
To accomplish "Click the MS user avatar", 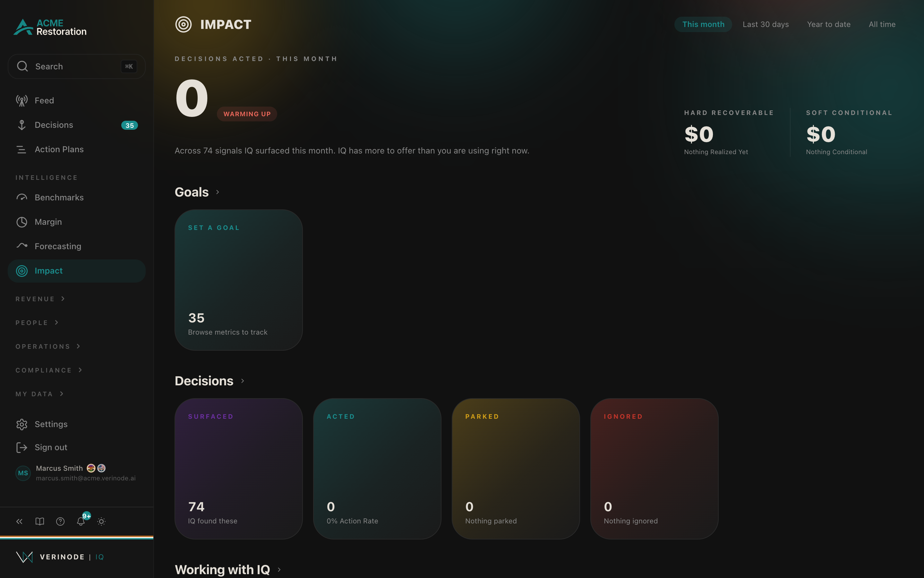I will (23, 473).
